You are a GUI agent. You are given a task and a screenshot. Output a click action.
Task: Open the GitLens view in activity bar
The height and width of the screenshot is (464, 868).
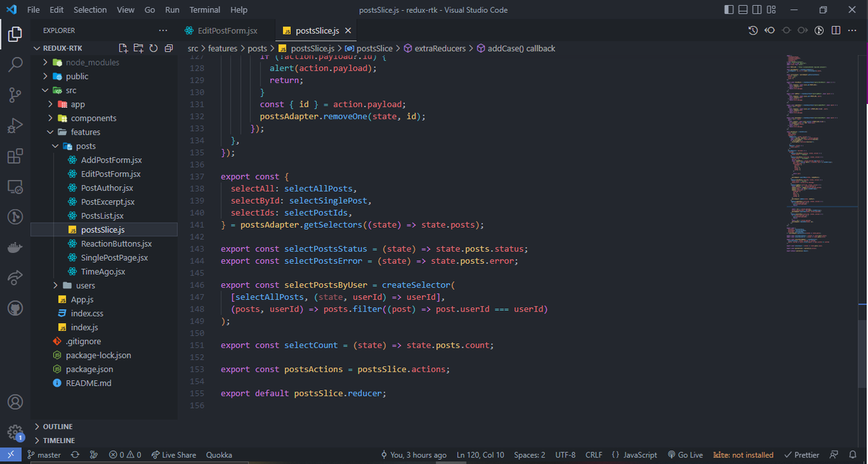point(15,217)
